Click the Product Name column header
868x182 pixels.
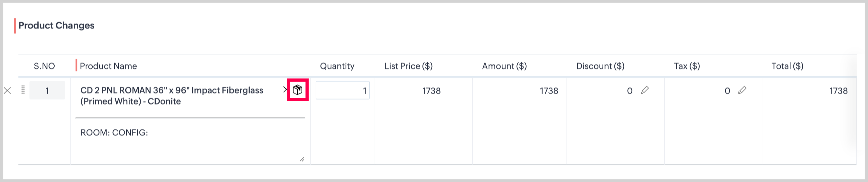tap(108, 66)
